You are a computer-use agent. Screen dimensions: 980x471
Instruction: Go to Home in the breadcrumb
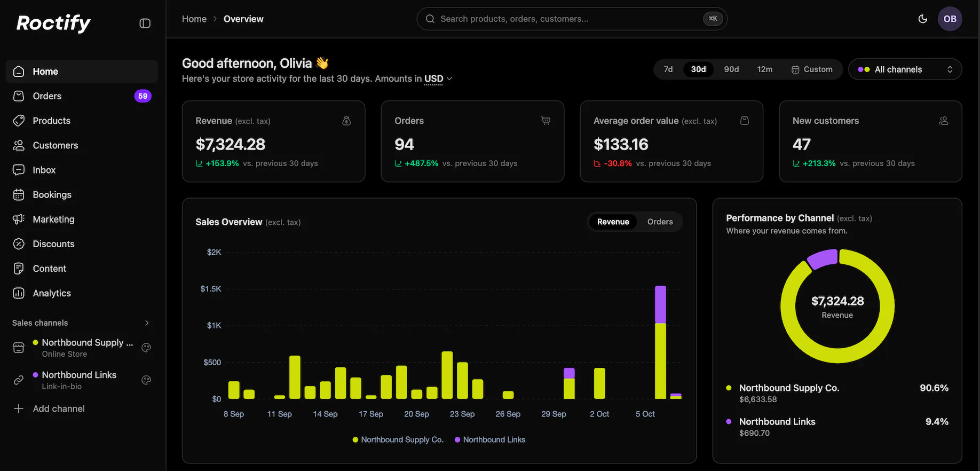click(x=194, y=19)
